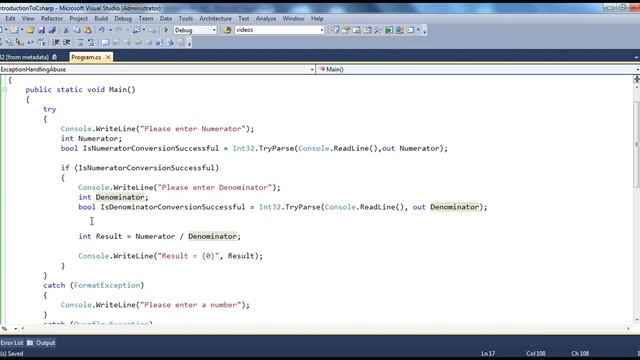640x360 pixels.
Task: Open the Architecture menu
Action: tap(216, 19)
